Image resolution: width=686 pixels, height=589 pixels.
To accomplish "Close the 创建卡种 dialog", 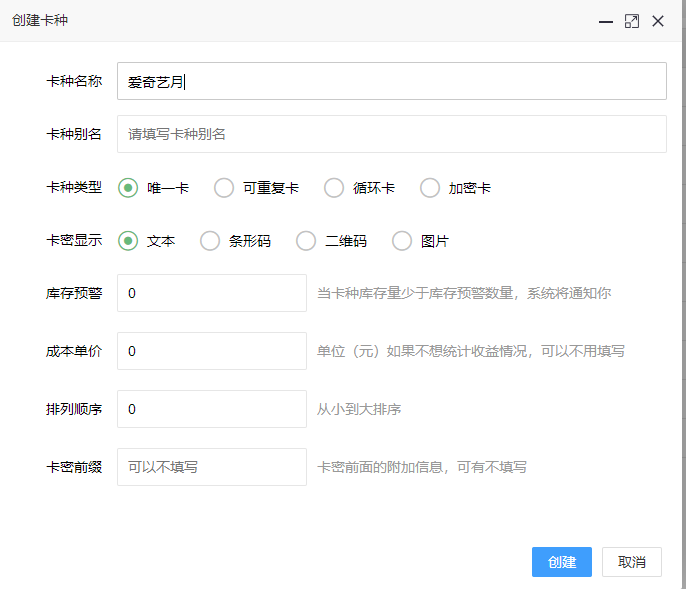I will click(658, 21).
